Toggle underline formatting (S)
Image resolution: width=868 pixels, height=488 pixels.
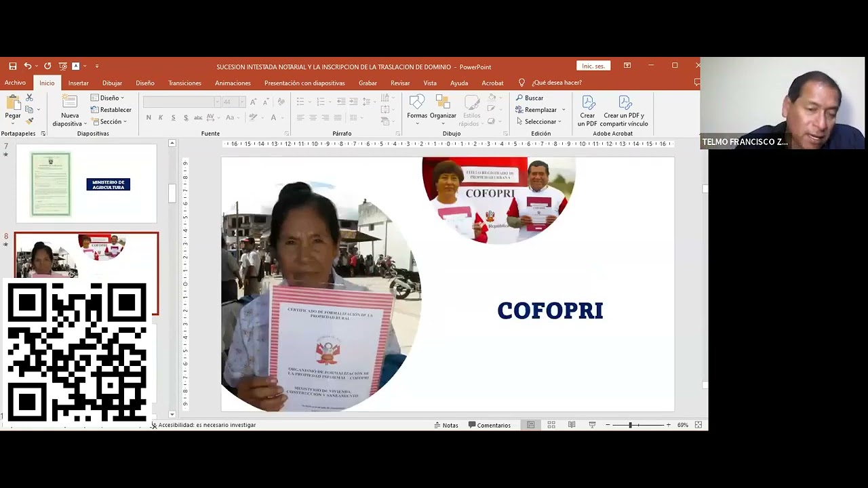174,117
